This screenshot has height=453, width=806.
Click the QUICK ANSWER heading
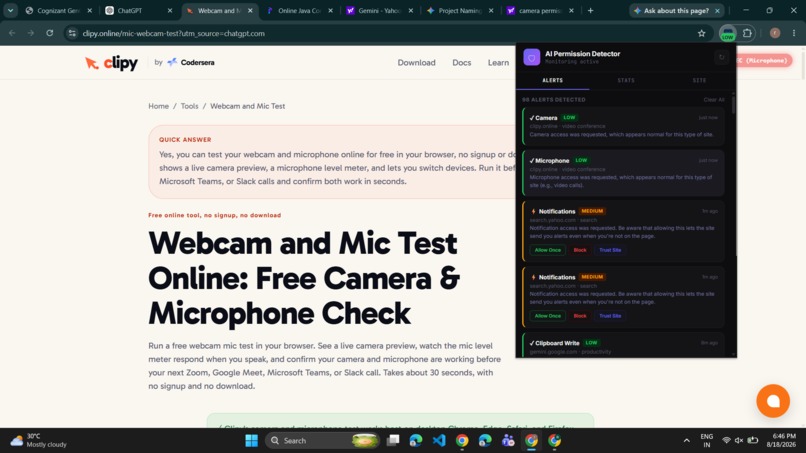185,140
